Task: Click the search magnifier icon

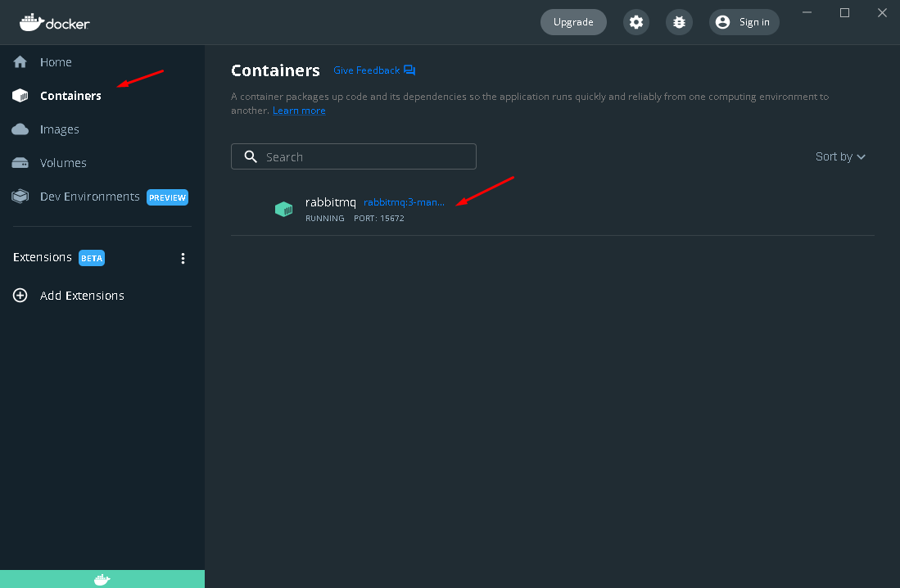Action: (251, 156)
